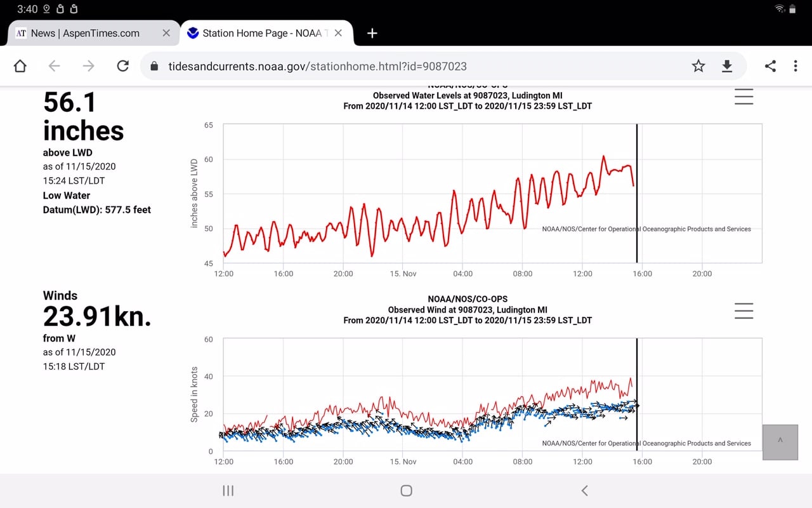Open the wind chart hamburger menu
The image size is (812, 508).
click(x=743, y=311)
